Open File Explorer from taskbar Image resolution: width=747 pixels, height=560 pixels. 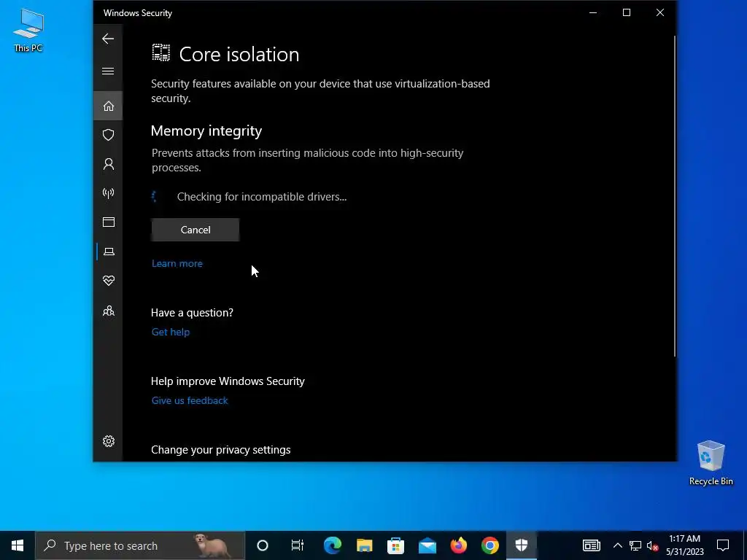(365, 545)
